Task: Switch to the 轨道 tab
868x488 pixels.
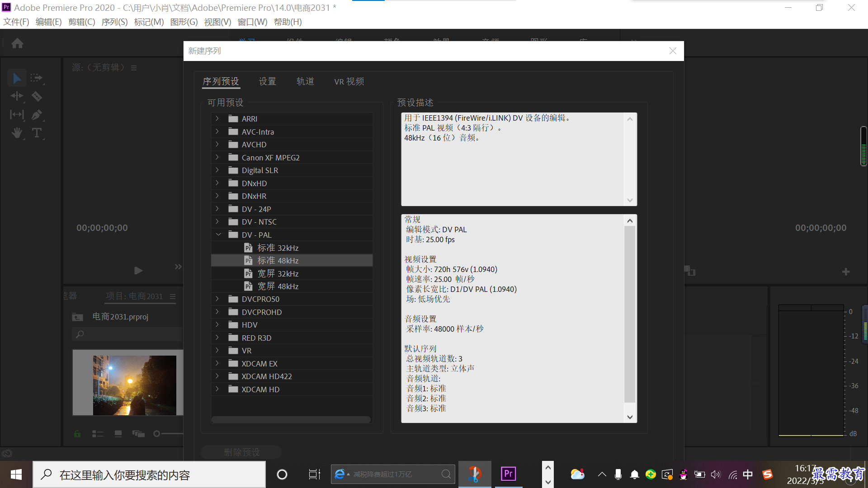Action: [x=305, y=81]
